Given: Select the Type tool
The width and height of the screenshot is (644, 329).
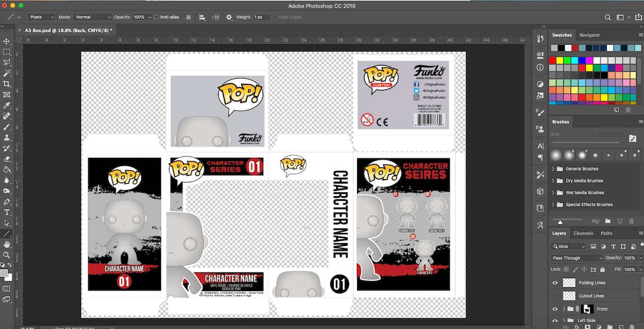Looking at the screenshot, I should [x=7, y=212].
